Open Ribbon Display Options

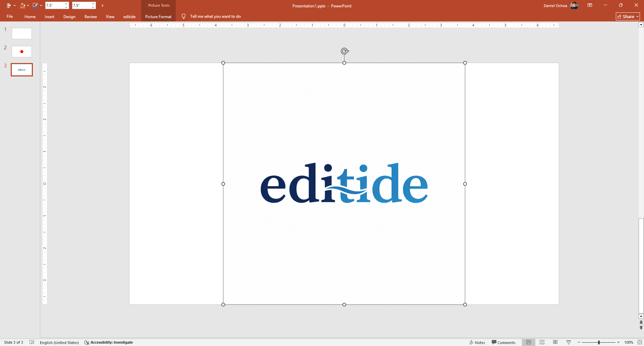tap(590, 5)
